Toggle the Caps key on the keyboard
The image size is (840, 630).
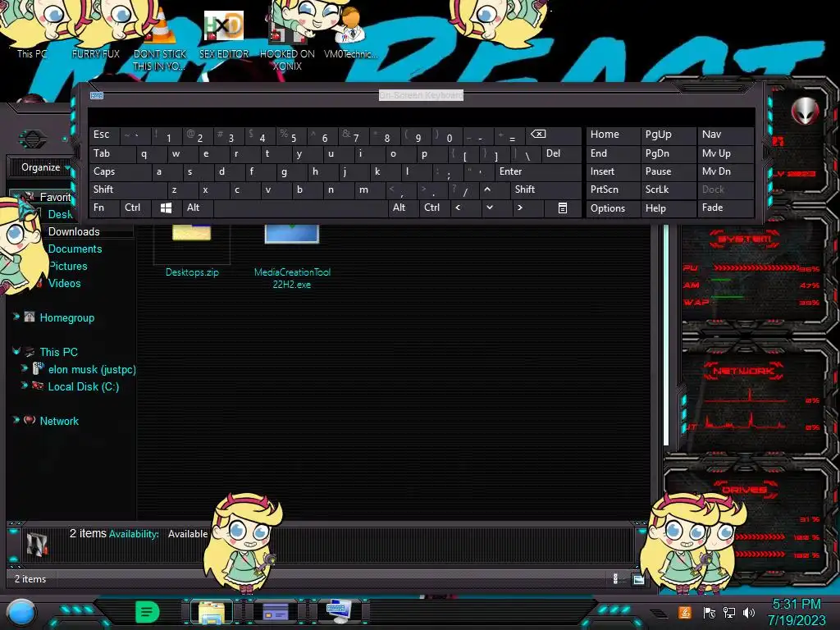119,171
